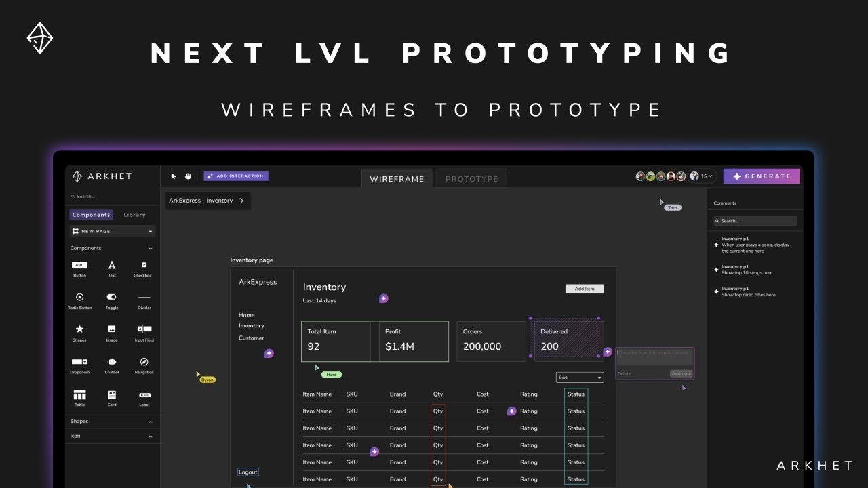
Task: Click the Generate button
Action: click(762, 176)
